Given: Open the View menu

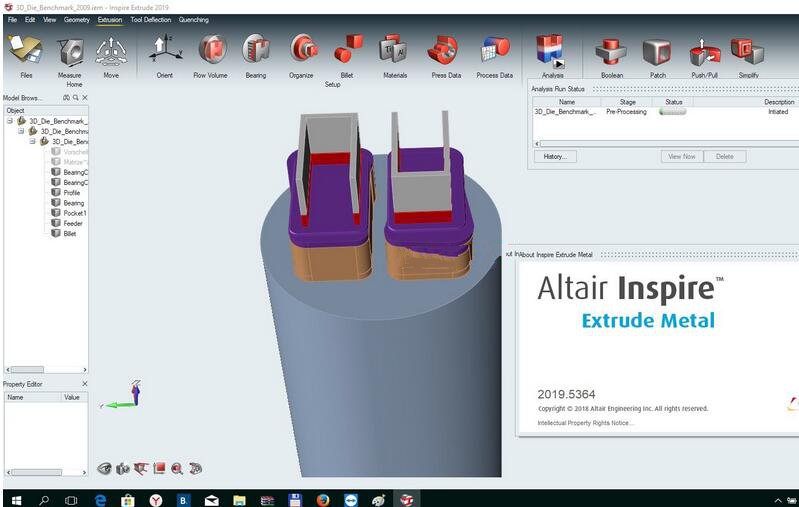Looking at the screenshot, I should pyautogui.click(x=49, y=19).
